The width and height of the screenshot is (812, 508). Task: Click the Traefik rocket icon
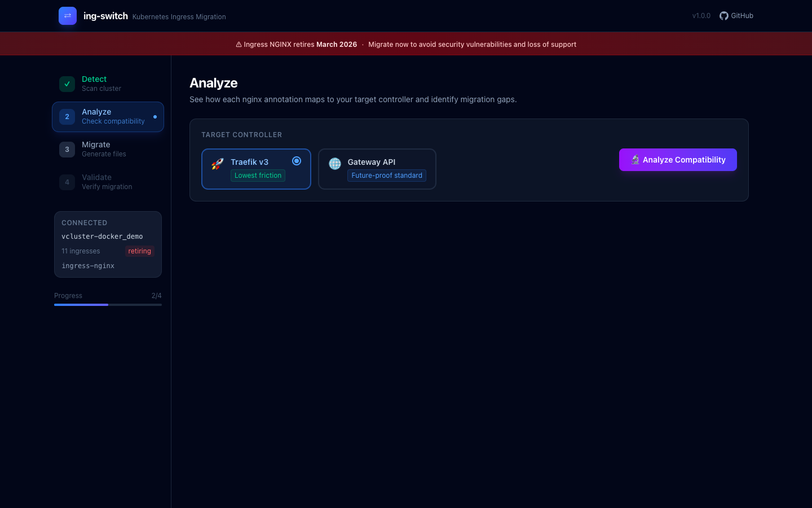point(218,164)
